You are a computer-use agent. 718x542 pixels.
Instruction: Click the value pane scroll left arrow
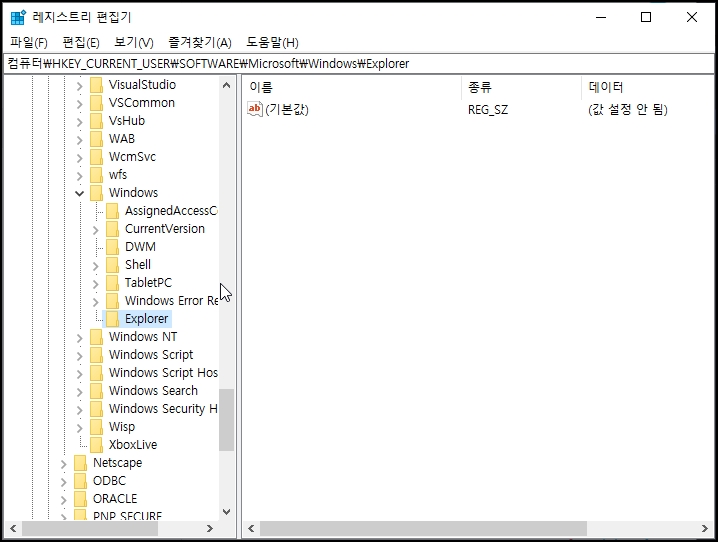pos(251,528)
